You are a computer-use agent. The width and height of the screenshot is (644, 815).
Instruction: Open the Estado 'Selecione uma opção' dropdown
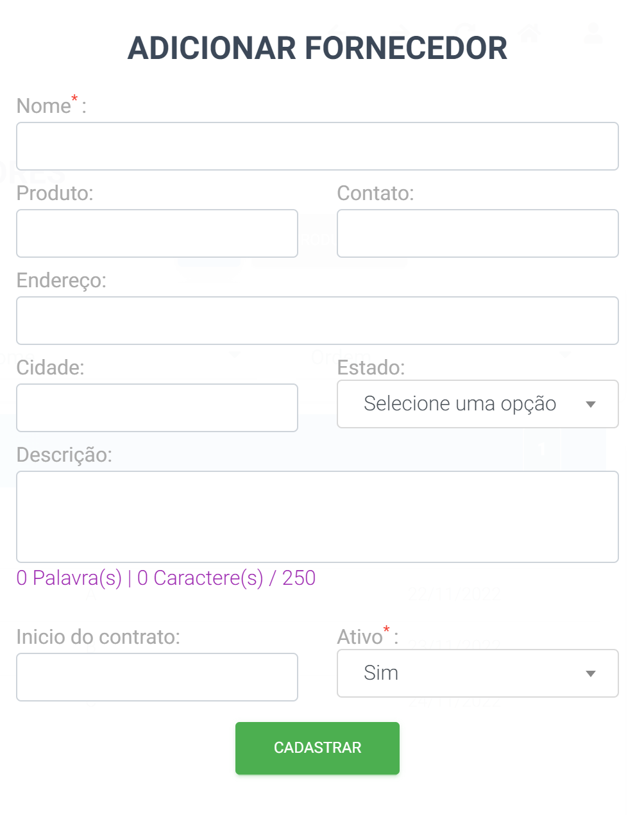[x=478, y=404]
